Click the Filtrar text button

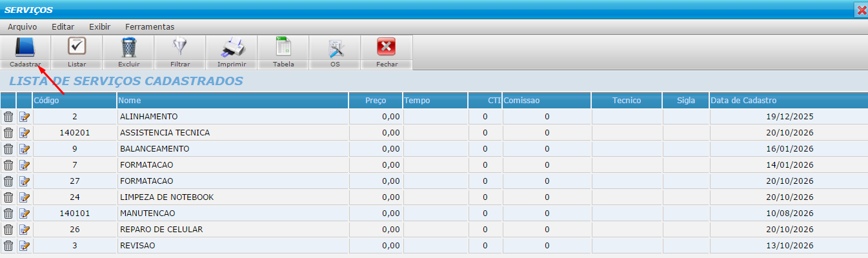(180, 64)
